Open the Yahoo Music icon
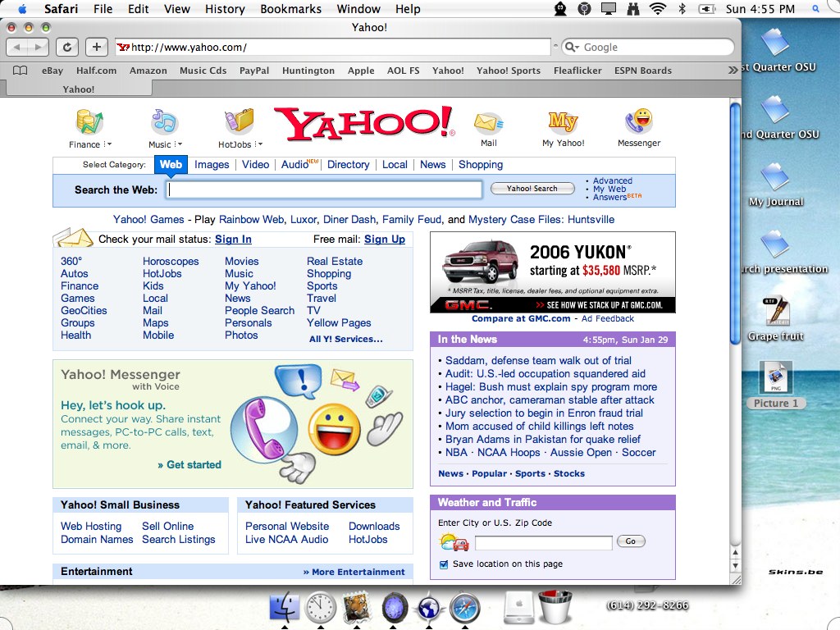The height and width of the screenshot is (630, 840). 164,121
